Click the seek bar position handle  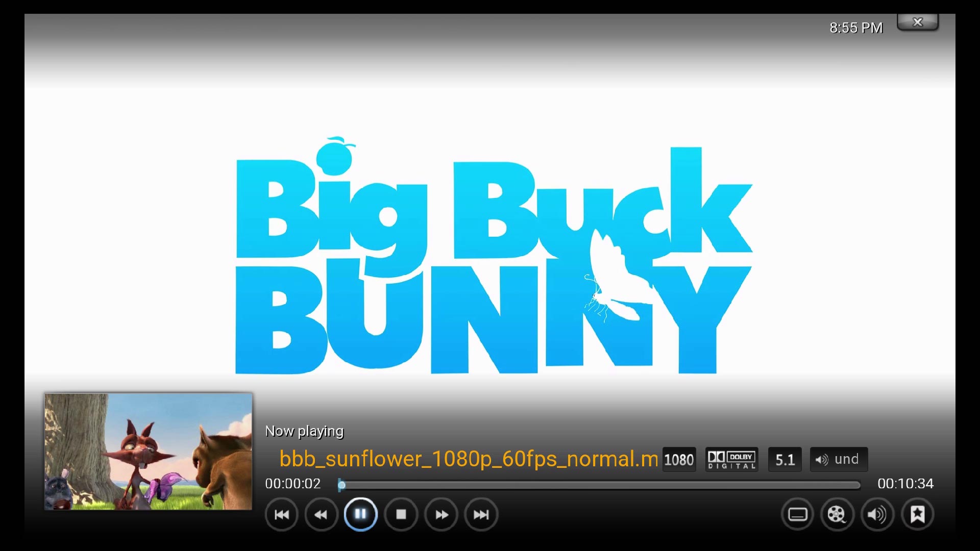341,485
